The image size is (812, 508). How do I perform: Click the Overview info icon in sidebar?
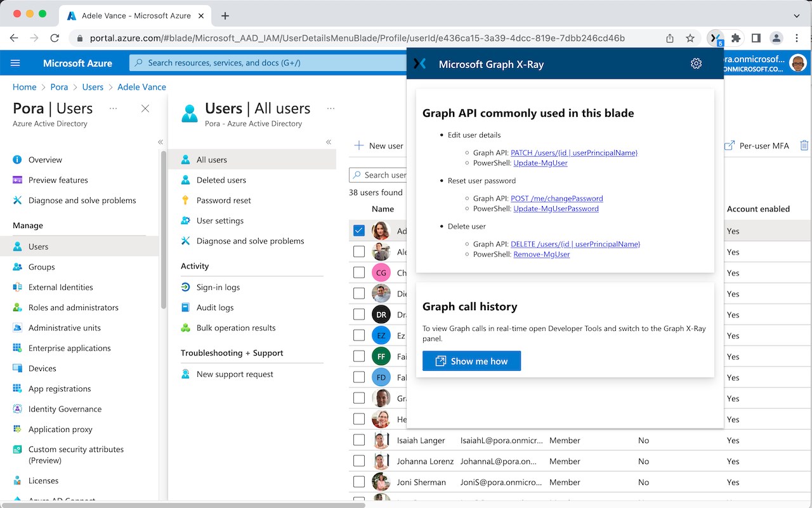click(17, 159)
